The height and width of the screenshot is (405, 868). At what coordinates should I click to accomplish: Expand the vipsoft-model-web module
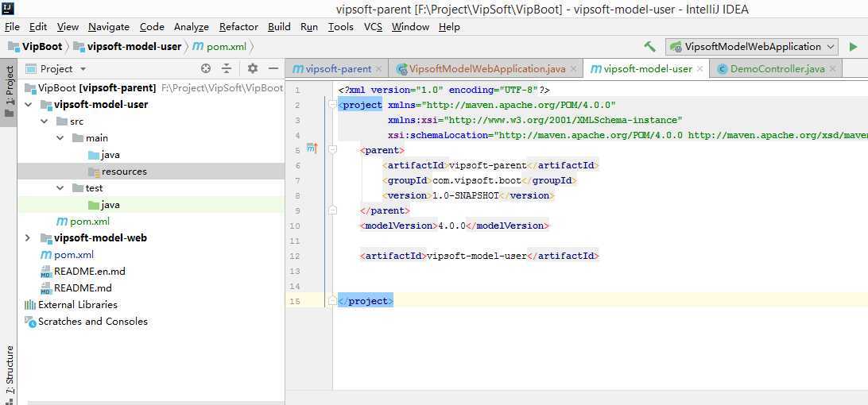[28, 238]
